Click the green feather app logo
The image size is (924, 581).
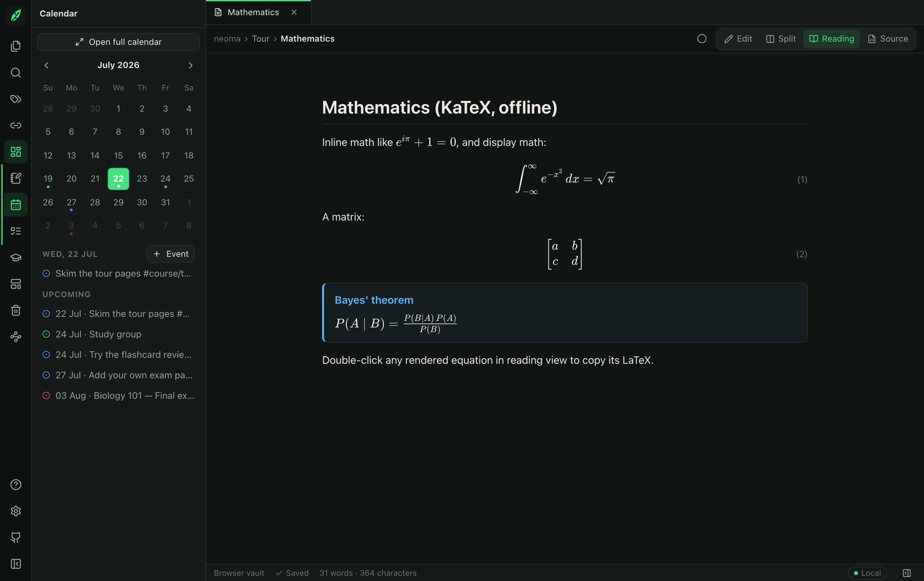coord(16,15)
